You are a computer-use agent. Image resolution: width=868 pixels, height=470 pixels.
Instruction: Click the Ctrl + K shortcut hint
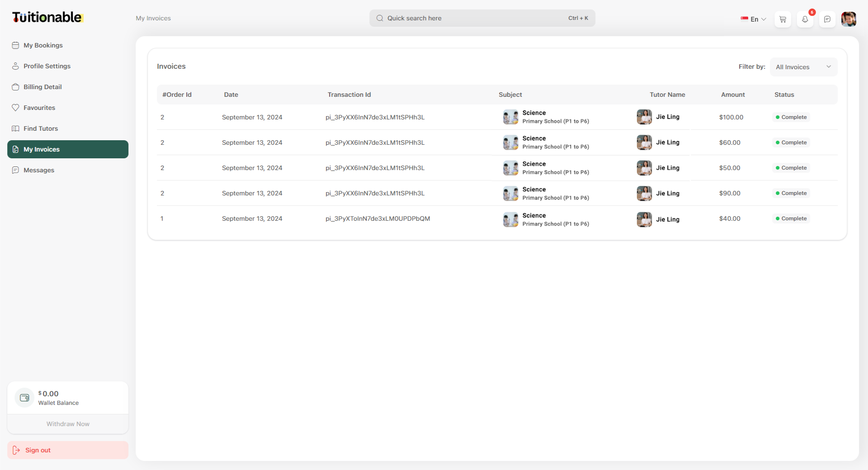pos(578,18)
